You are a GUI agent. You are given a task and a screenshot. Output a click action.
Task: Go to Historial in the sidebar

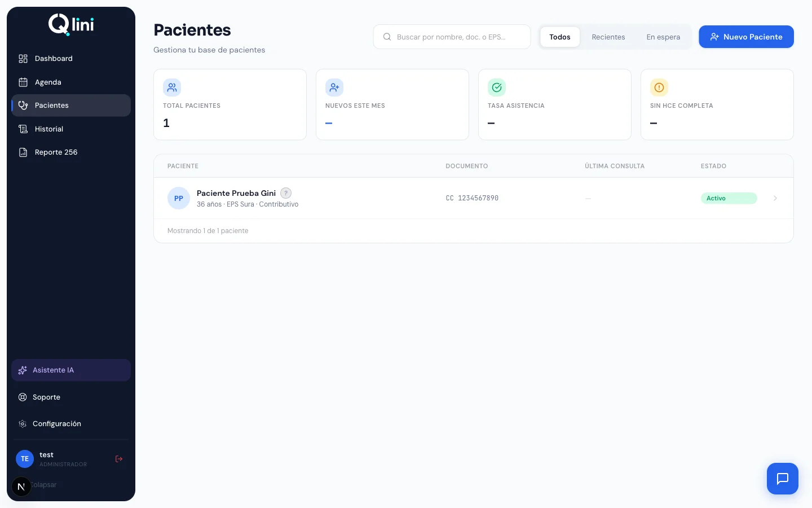pyautogui.click(x=71, y=129)
